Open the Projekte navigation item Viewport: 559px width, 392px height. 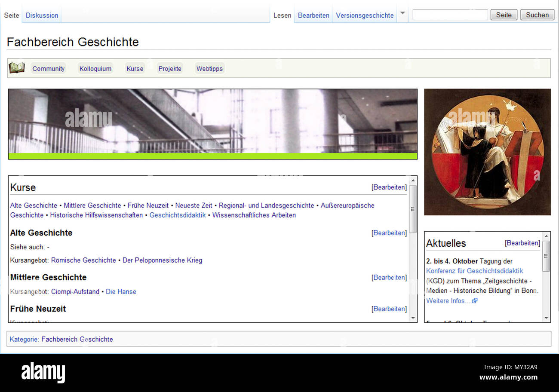(x=170, y=68)
